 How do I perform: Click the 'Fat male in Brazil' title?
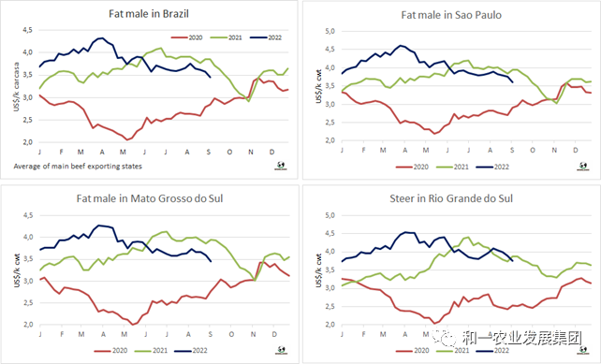coord(149,14)
